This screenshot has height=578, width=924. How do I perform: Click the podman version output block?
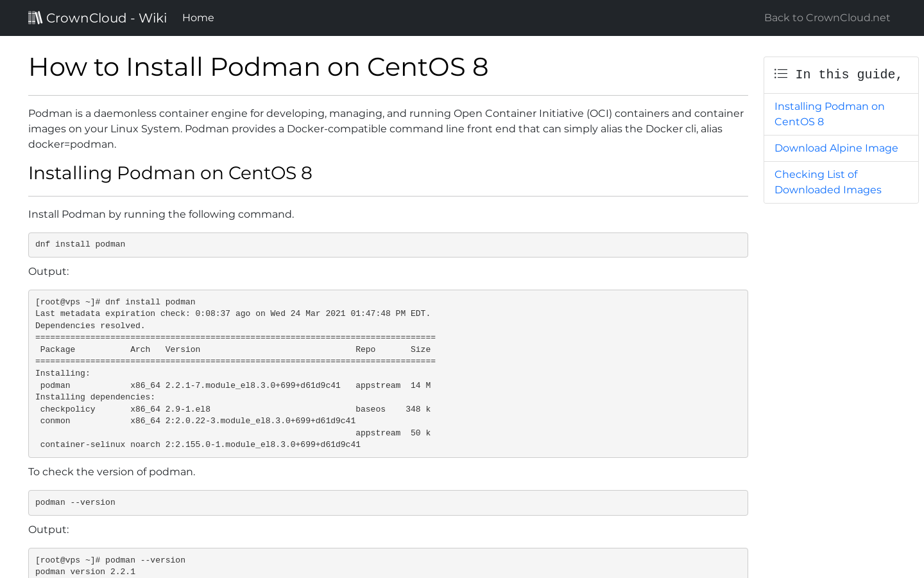coord(388,564)
